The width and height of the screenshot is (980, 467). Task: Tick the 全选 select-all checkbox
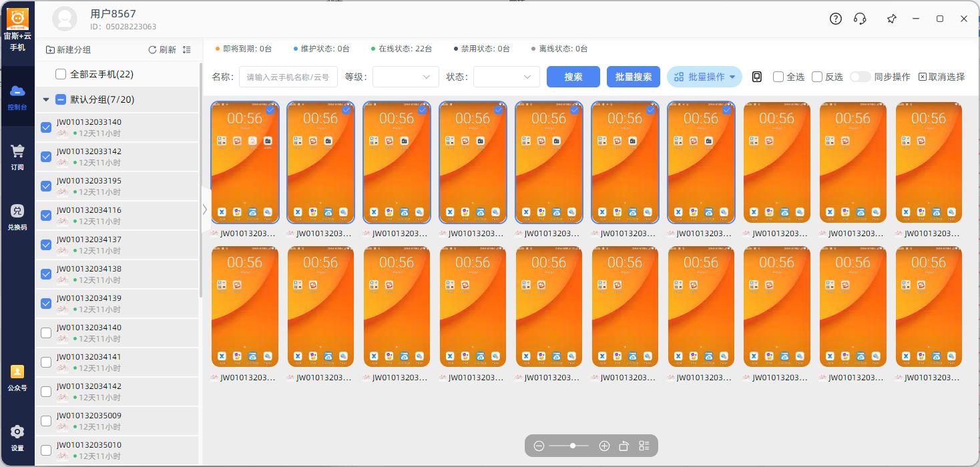[778, 77]
